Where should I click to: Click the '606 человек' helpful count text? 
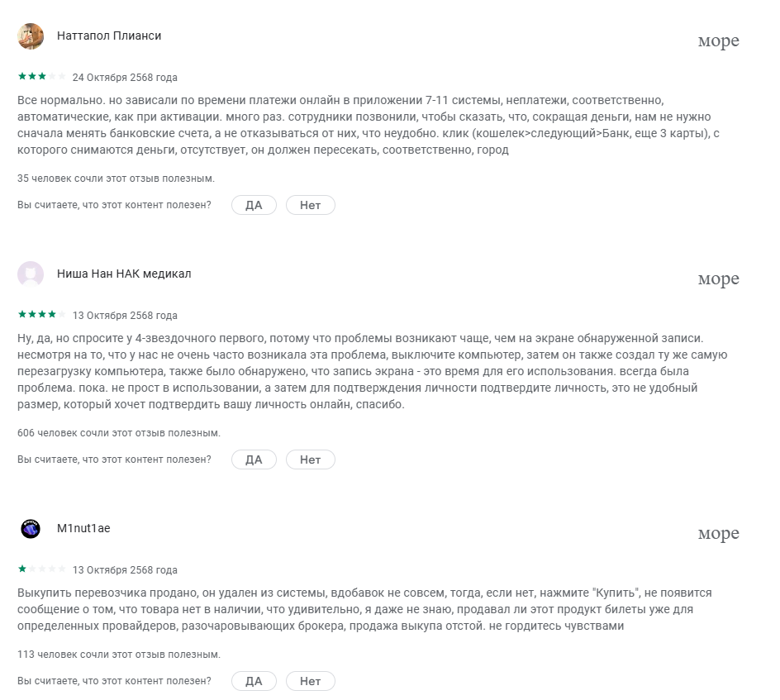119,432
